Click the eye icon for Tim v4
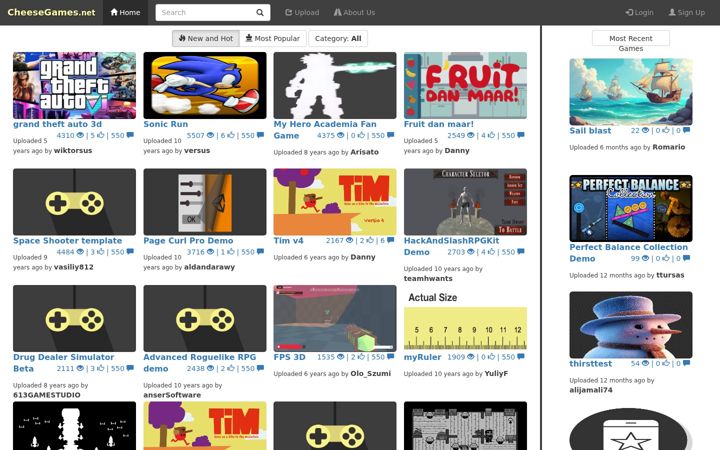 (349, 240)
